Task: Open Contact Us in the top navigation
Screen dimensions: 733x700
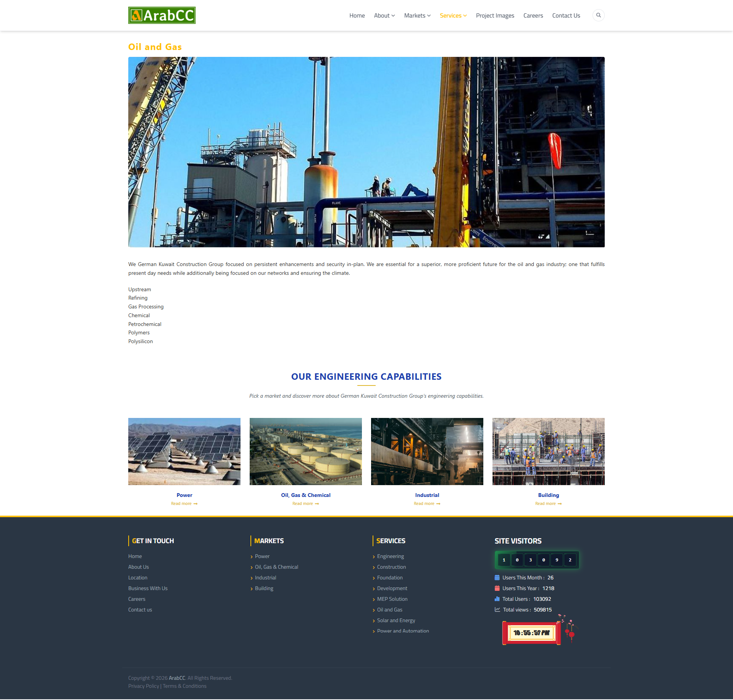Action: (x=566, y=15)
